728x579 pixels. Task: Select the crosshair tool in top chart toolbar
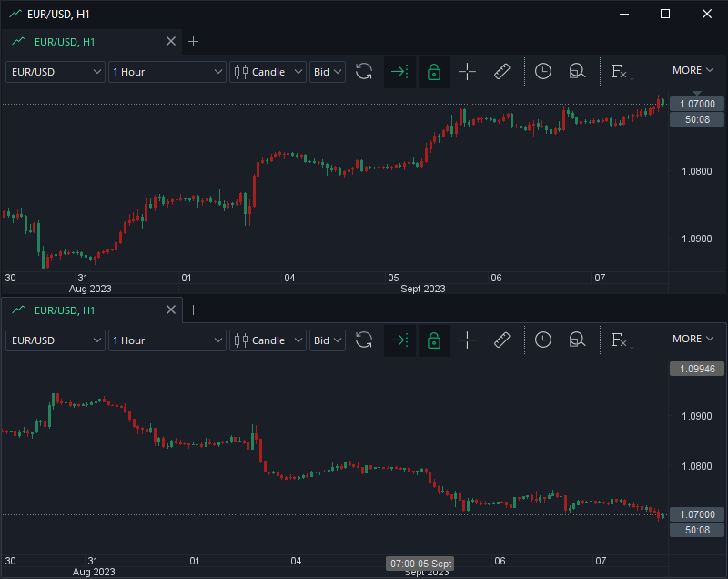(x=467, y=72)
